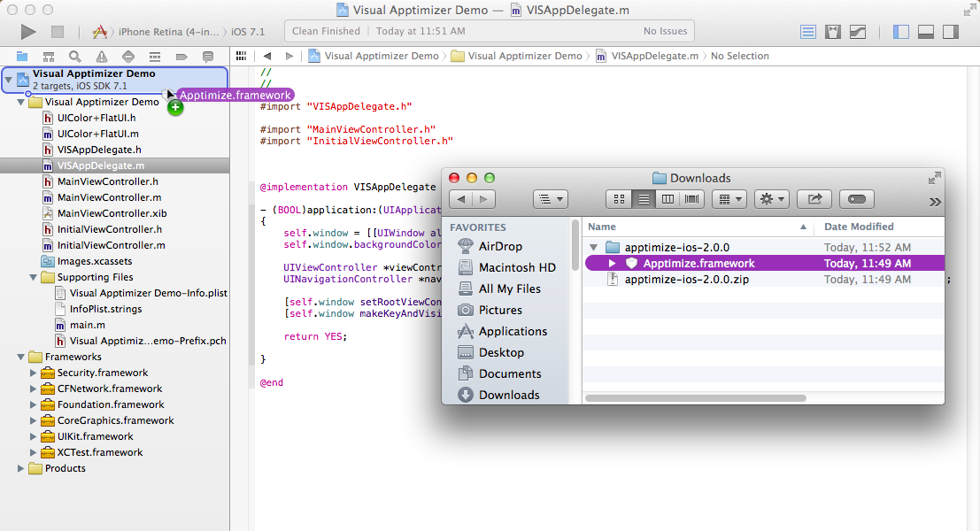Run the app with the Play button
Image resolution: width=980 pixels, height=531 pixels.
click(28, 31)
